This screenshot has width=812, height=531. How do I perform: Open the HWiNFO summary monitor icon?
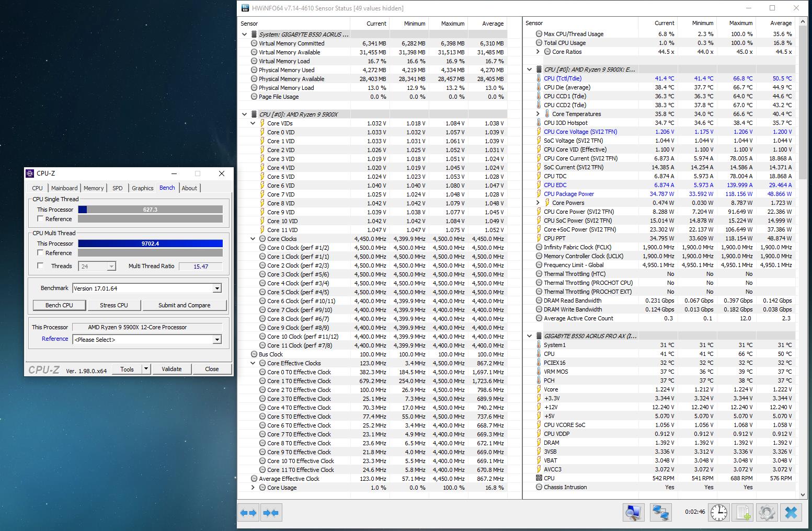coord(633,513)
